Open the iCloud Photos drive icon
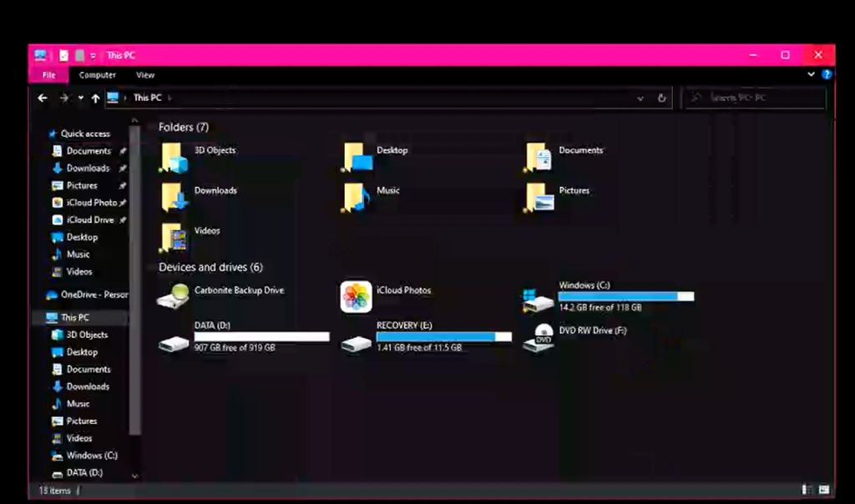Viewport: 855px width, 504px height. [357, 297]
